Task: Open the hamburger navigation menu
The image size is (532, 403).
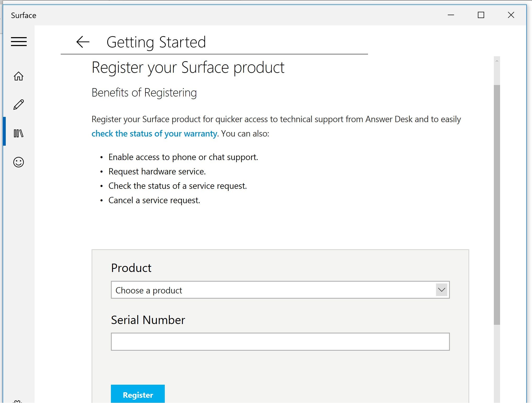Action: pyautogui.click(x=19, y=42)
